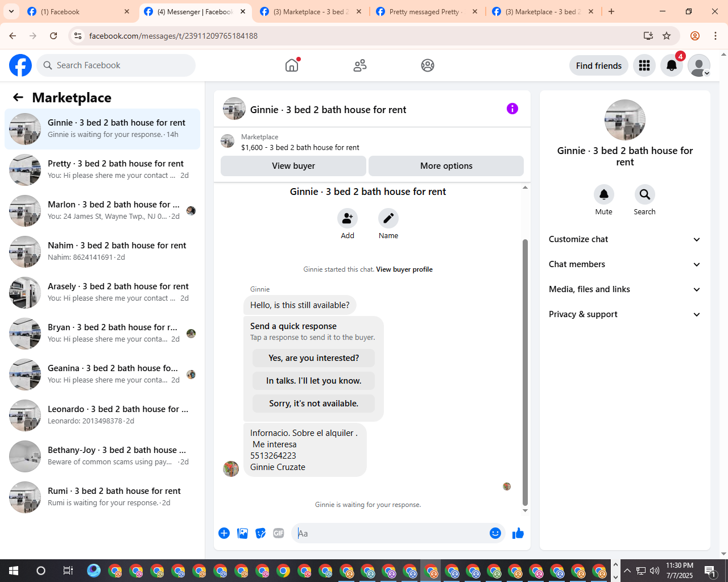Click the chat message scrollbar

tap(525, 372)
